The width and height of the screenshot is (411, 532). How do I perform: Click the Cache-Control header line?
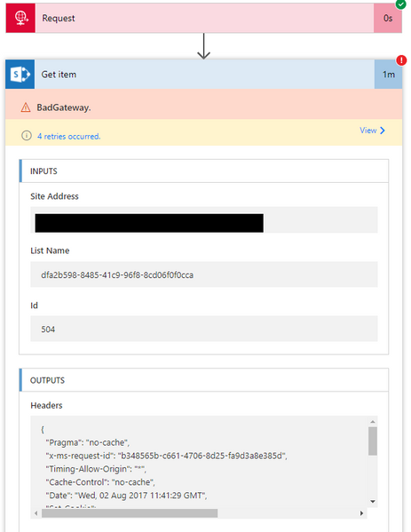[x=100, y=482]
